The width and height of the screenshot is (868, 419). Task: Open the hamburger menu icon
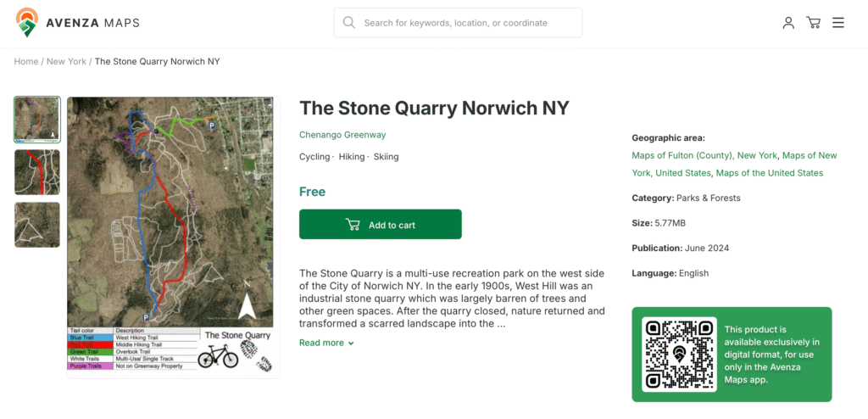[838, 23]
